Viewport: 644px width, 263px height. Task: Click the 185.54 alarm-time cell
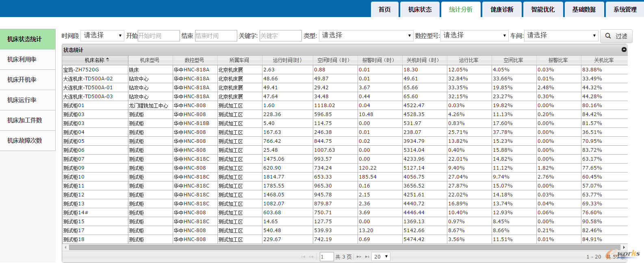coord(380,177)
